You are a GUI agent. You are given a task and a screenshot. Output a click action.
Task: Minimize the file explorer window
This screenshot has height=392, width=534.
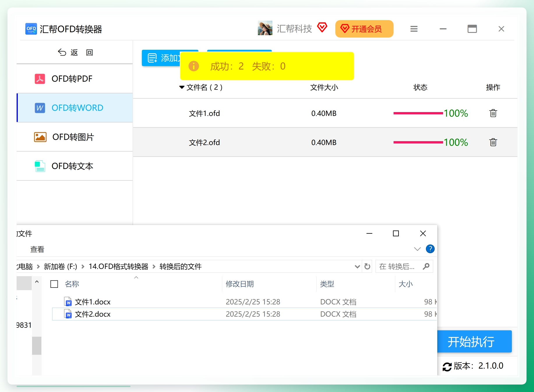369,233
